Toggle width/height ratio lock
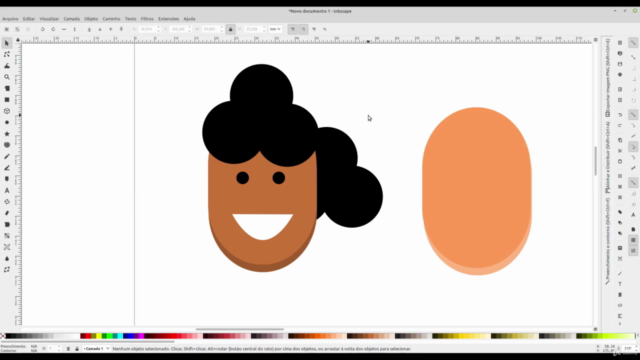640x360 pixels. [x=231, y=29]
